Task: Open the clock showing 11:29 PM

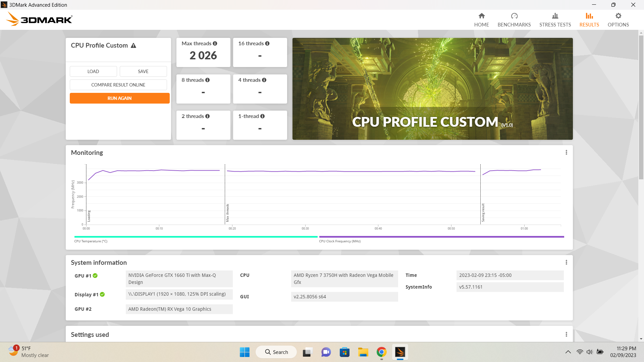Action: point(623,352)
